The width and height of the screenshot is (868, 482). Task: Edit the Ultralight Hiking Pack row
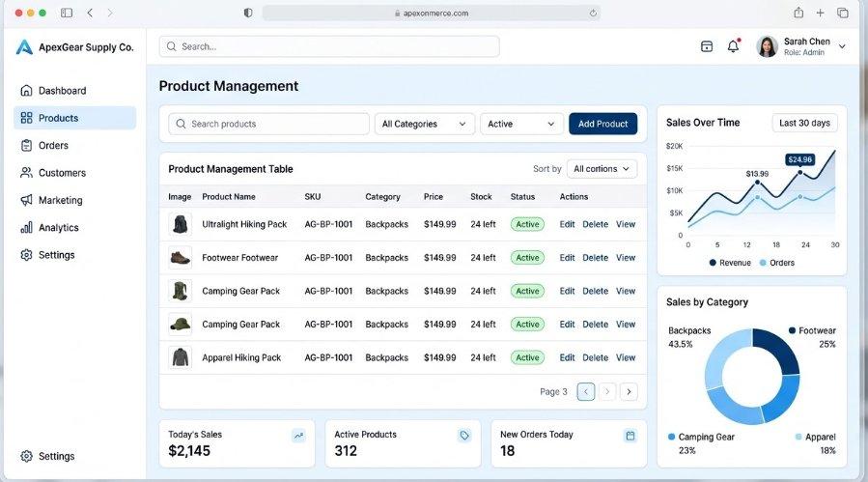(x=567, y=224)
